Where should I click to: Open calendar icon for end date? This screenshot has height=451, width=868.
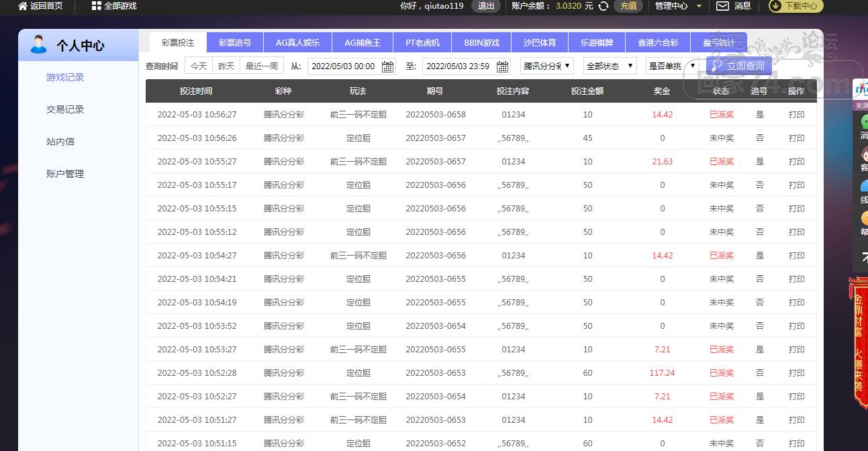point(502,66)
